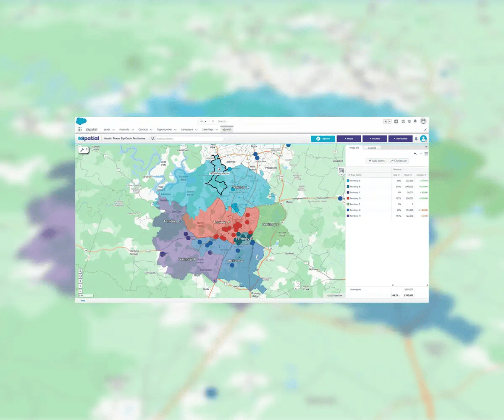Viewport: 504px width, 420px height.
Task: Zoom in on the map with plus button
Action: click(x=80, y=286)
